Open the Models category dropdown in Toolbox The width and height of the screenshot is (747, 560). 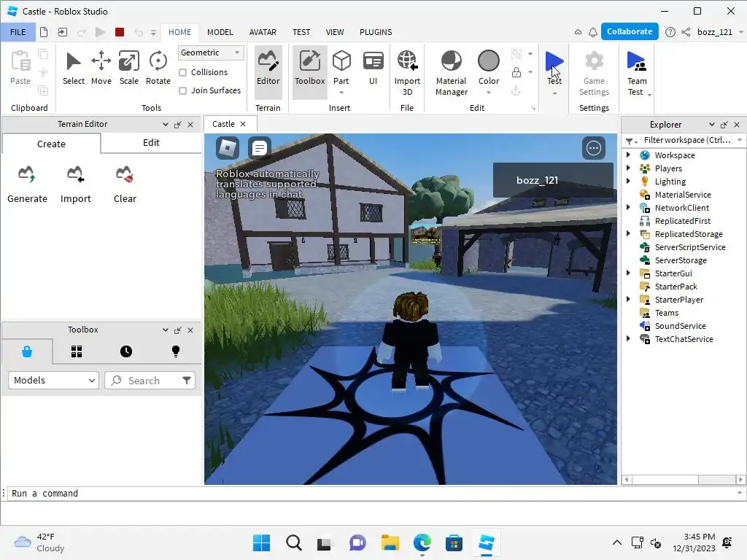pos(53,381)
